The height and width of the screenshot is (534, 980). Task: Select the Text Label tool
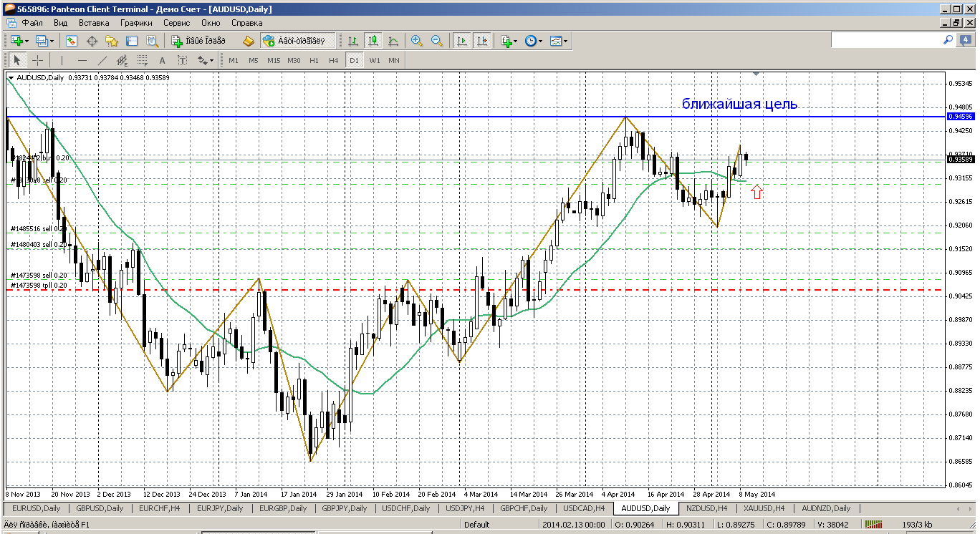point(182,60)
